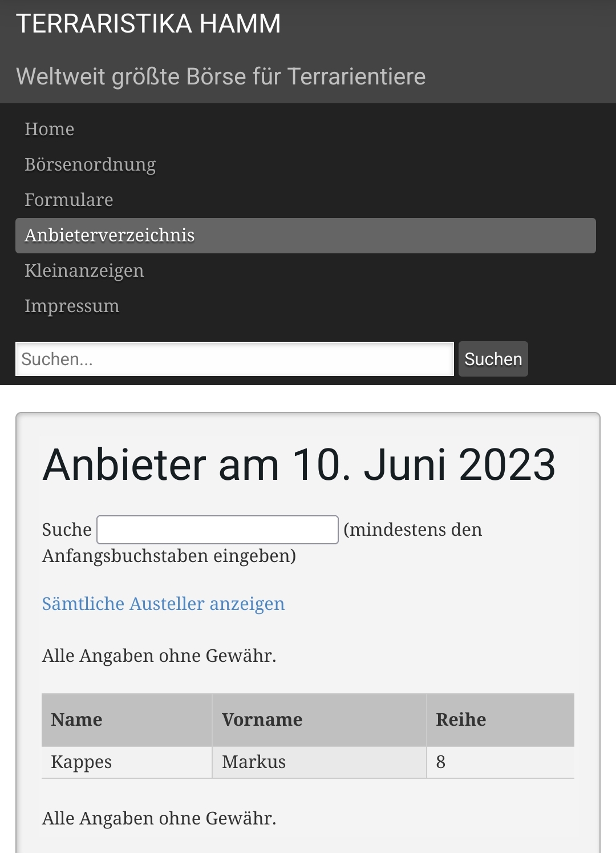Click the Suchen button

click(x=493, y=359)
